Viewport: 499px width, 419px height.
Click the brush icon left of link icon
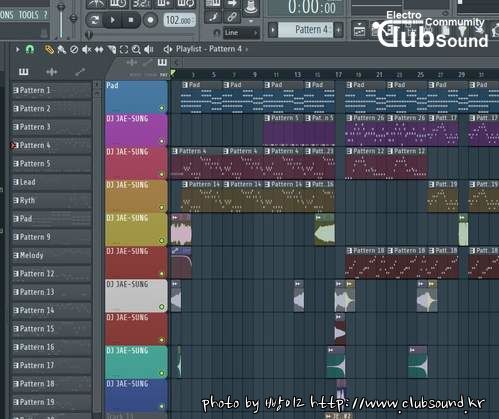click(x=213, y=16)
